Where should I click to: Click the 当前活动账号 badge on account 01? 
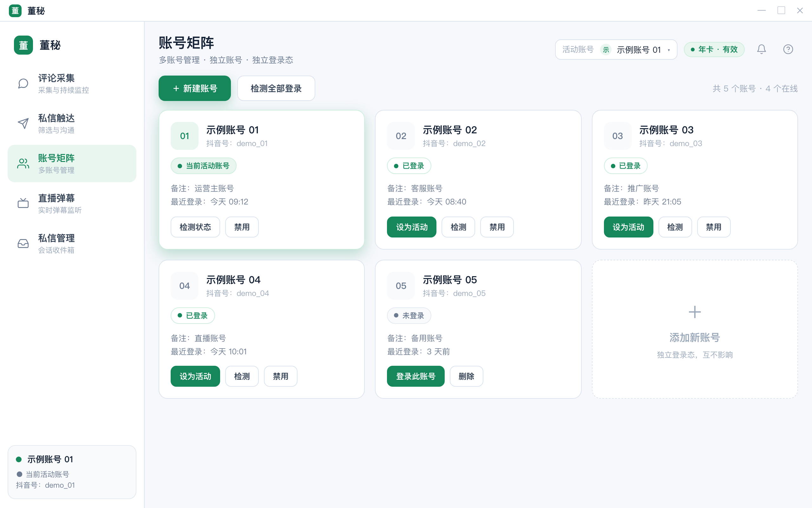pyautogui.click(x=203, y=166)
